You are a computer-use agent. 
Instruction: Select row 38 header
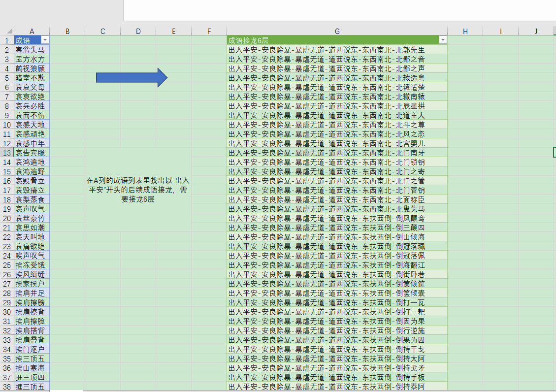coord(7,387)
